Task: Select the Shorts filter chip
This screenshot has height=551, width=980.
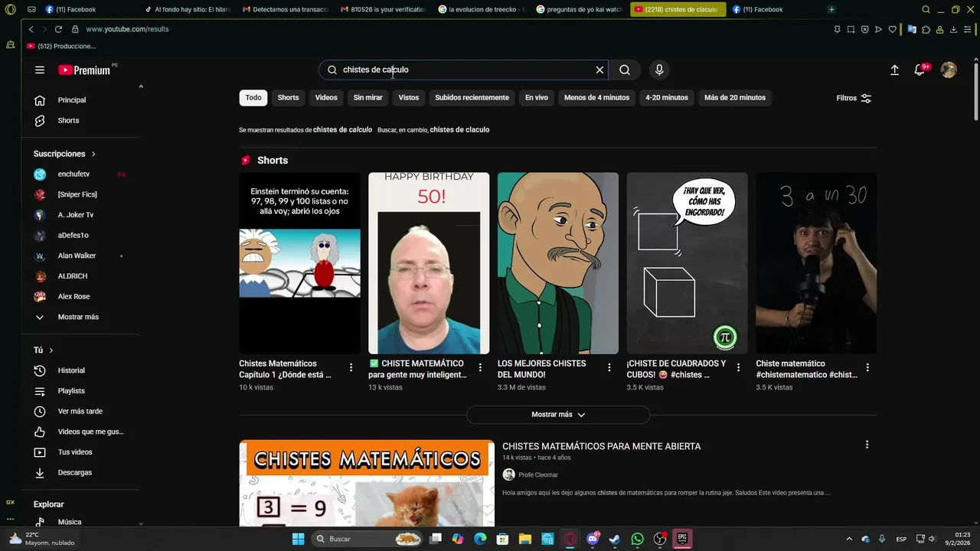Action: point(288,98)
